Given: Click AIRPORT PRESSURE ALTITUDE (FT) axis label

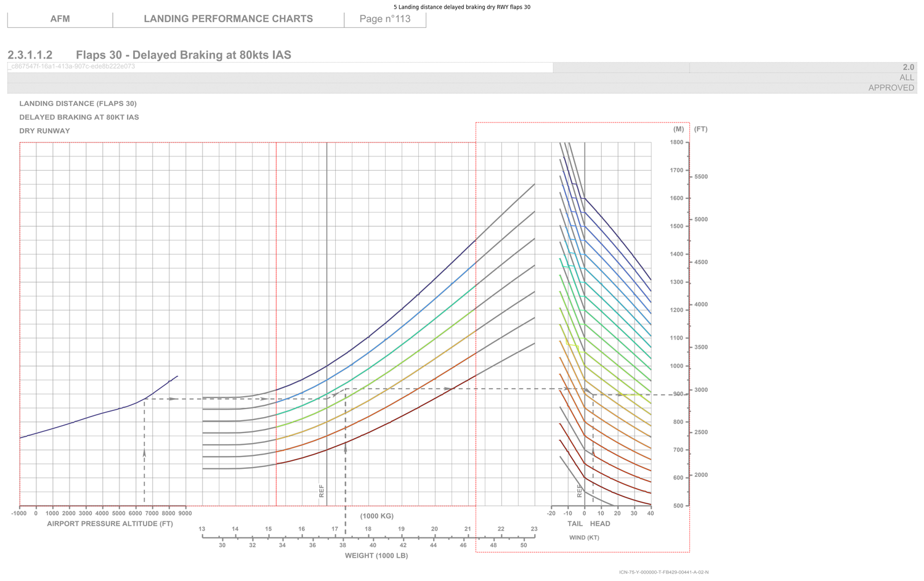Looking at the screenshot, I should coord(110,524).
